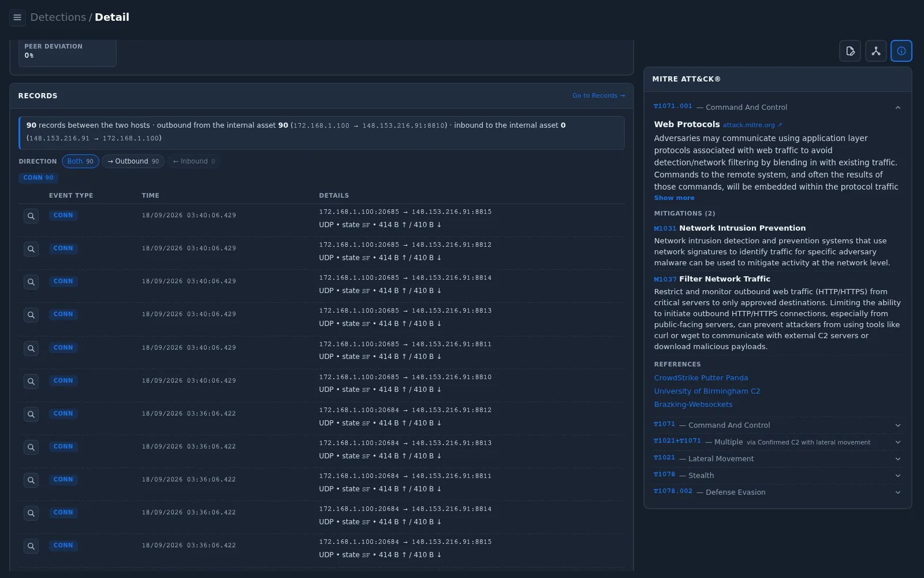
Task: Click Show more under Web Protocols
Action: point(674,198)
